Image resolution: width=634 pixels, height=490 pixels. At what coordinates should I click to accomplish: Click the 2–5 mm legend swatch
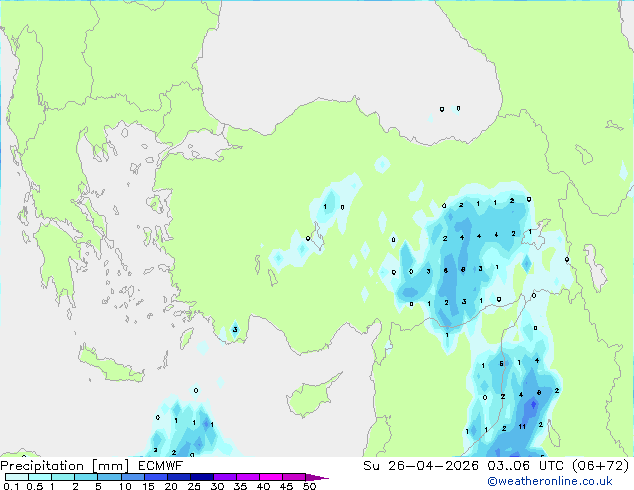pyautogui.click(x=86, y=477)
